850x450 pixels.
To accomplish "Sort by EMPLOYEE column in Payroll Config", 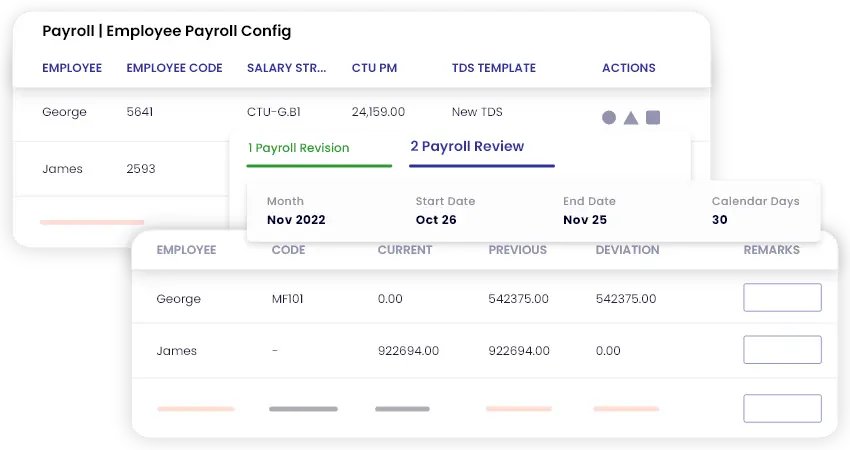I will 72,68.
